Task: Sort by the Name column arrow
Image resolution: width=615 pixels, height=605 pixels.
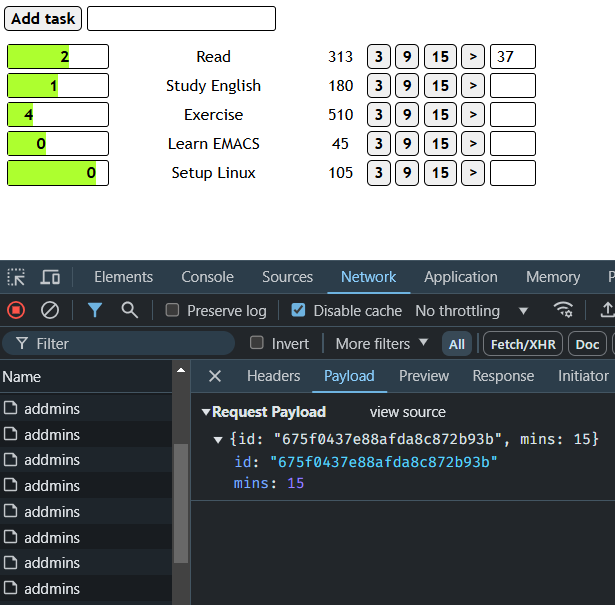Action: coord(181,371)
